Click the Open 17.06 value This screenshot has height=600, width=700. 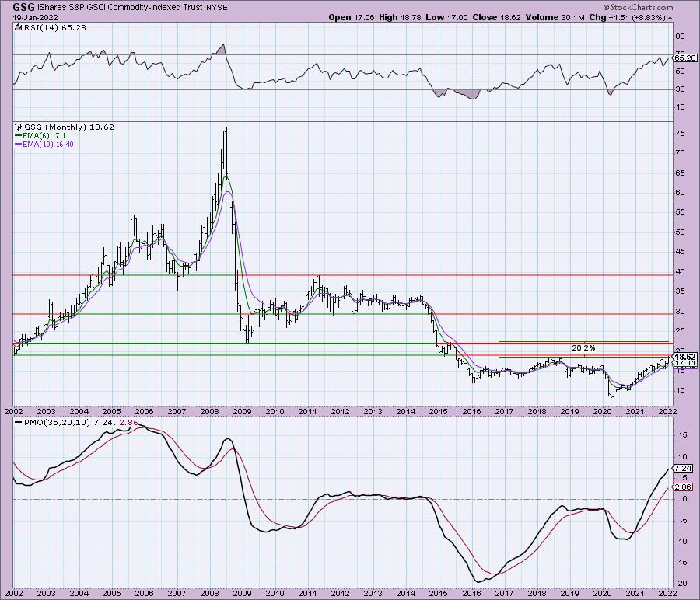352,17
